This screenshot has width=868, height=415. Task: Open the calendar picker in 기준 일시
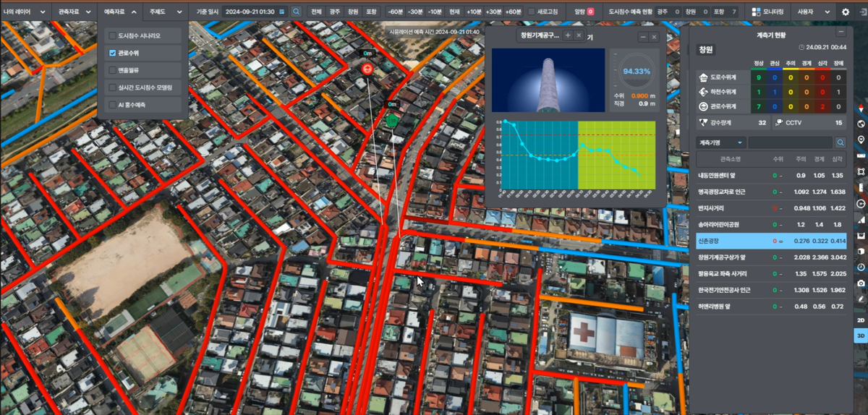[x=282, y=12]
